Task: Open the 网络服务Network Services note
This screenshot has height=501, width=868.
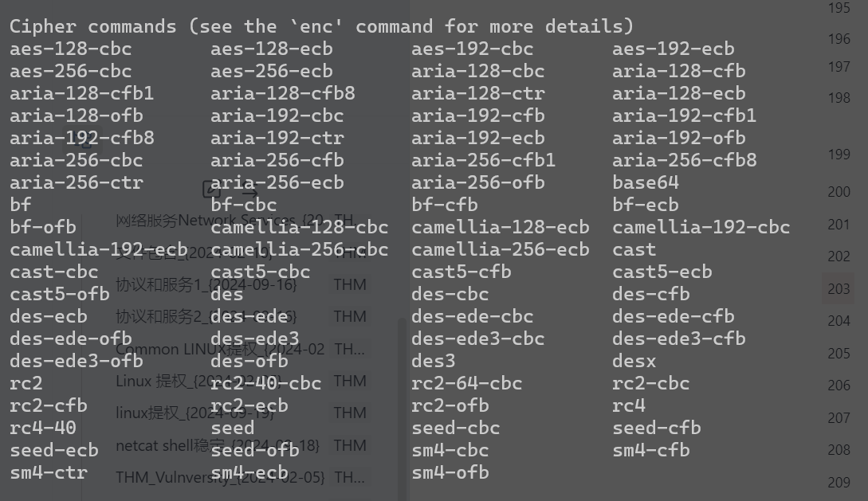Action: click(x=220, y=221)
